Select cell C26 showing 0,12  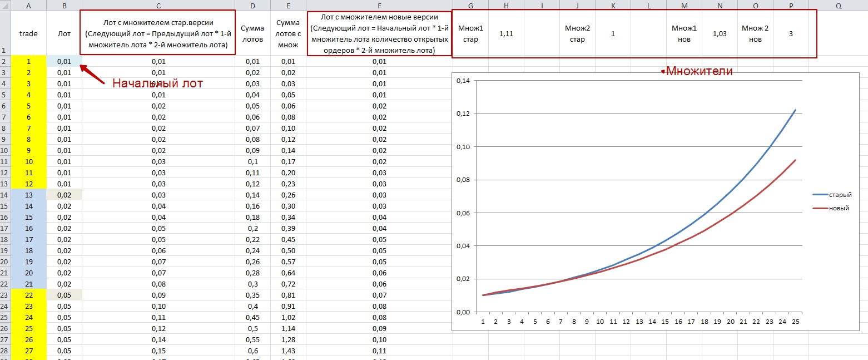tap(158, 328)
